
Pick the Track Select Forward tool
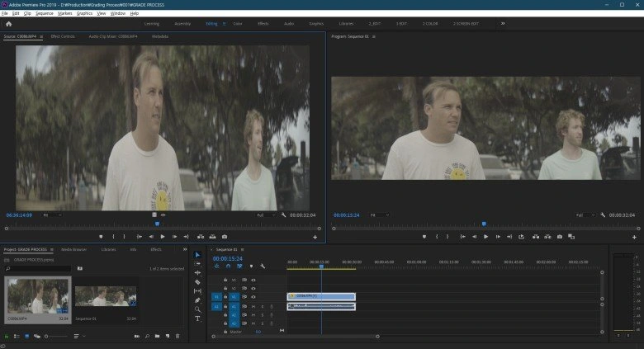197,263
